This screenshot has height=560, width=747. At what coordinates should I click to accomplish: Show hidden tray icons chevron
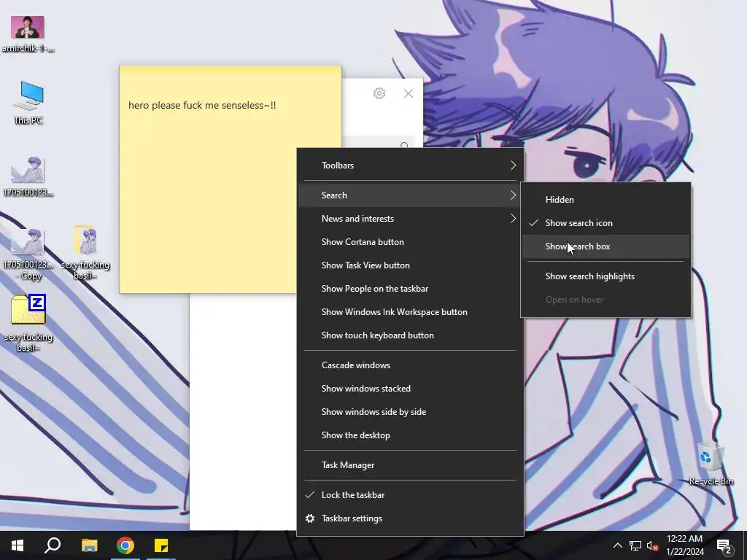[617, 545]
